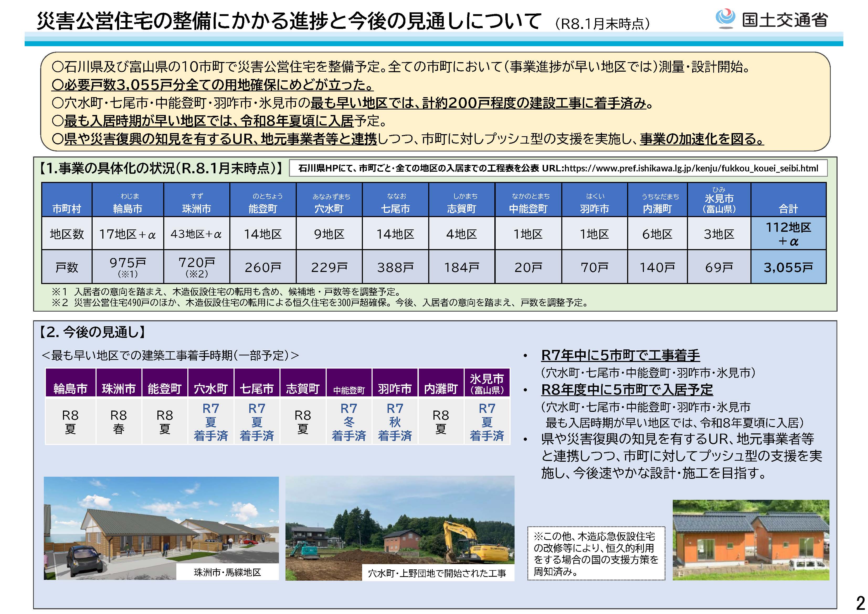Click the underlined 必要戸数3,055戸 summary line
The image size is (868, 614).
(x=213, y=84)
